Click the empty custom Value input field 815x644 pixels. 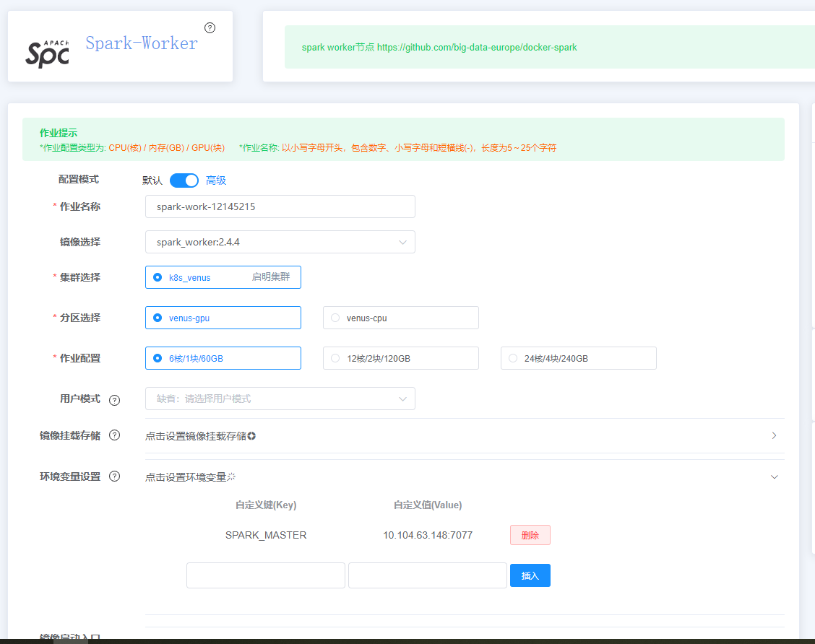(428, 575)
